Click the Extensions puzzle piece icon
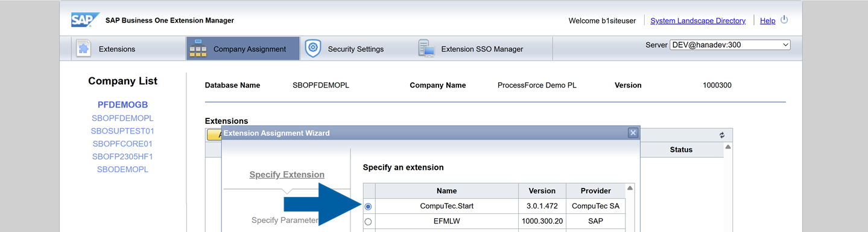 [x=83, y=48]
